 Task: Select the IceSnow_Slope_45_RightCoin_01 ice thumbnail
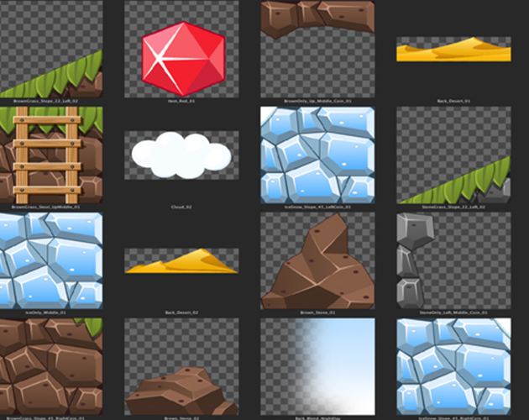[453, 366]
